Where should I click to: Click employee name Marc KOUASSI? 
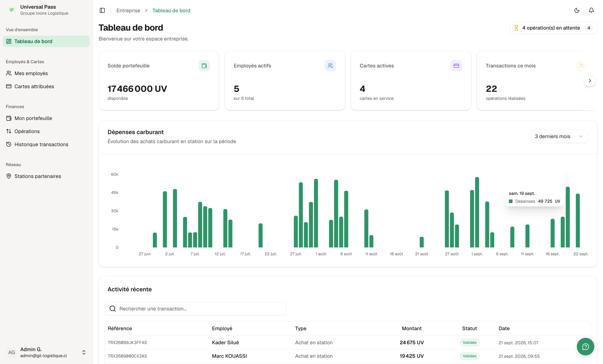pyautogui.click(x=229, y=356)
